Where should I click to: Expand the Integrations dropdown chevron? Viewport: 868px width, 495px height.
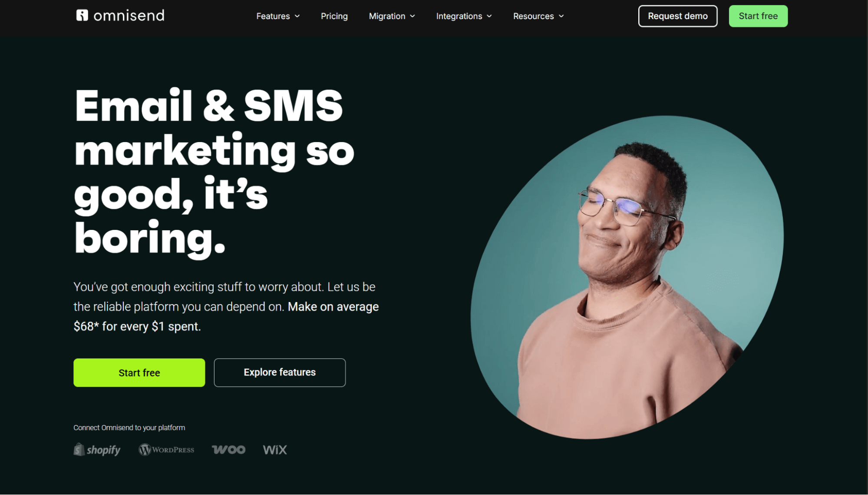coord(489,16)
